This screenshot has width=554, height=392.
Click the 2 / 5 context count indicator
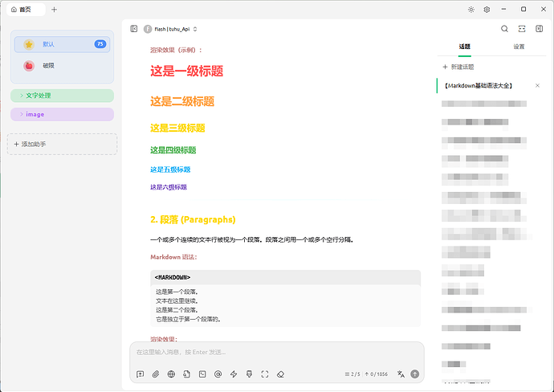point(352,374)
